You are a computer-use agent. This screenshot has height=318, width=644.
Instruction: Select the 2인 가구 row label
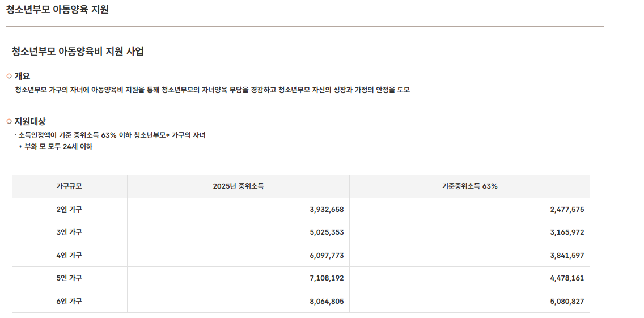(69, 210)
